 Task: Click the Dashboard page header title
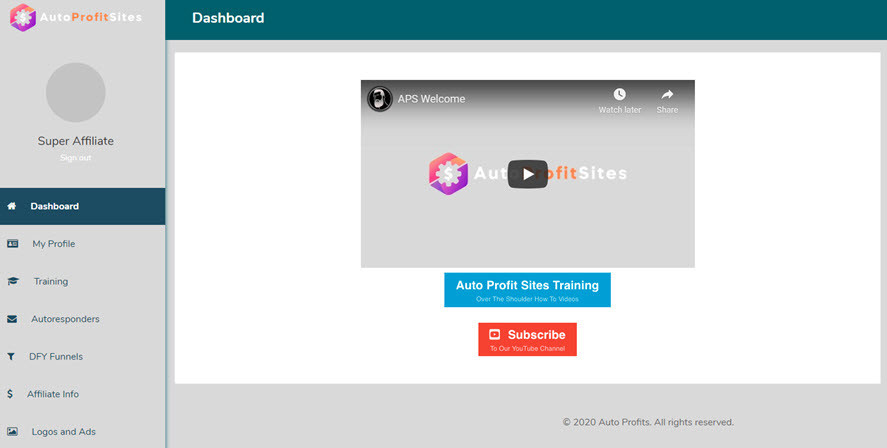228,18
